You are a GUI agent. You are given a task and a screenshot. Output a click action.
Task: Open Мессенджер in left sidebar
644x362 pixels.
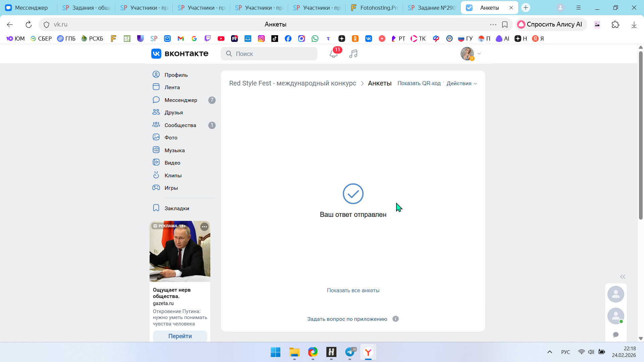pos(181,100)
